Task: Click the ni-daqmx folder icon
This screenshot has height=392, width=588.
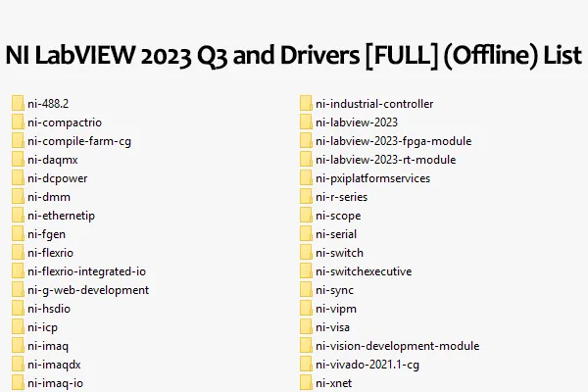Action: pyautogui.click(x=18, y=159)
